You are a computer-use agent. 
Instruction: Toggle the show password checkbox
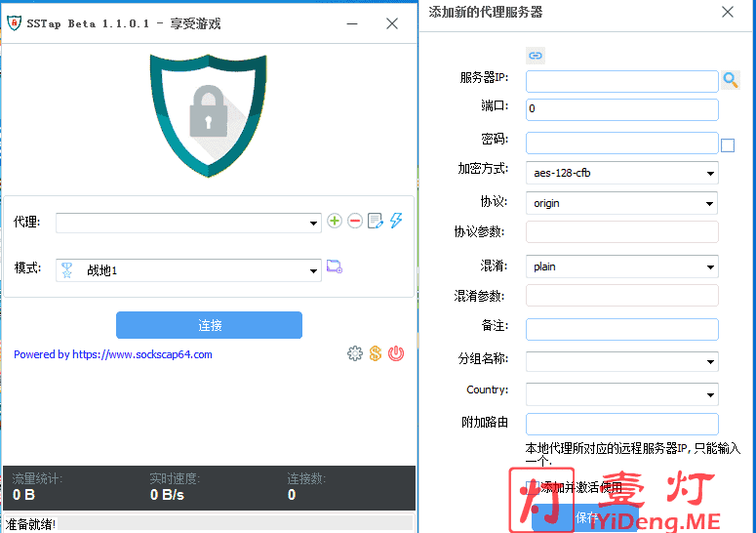(728, 145)
